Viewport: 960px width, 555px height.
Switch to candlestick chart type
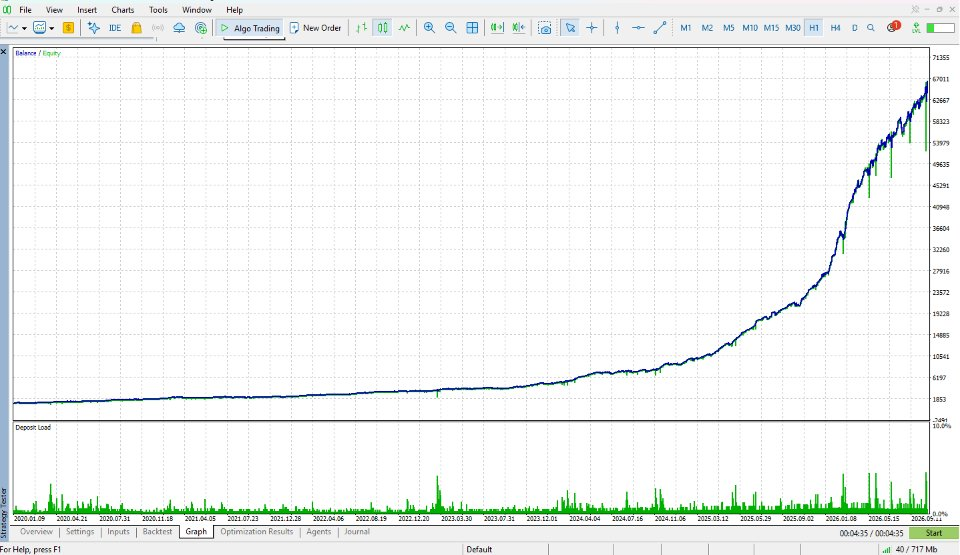383,28
